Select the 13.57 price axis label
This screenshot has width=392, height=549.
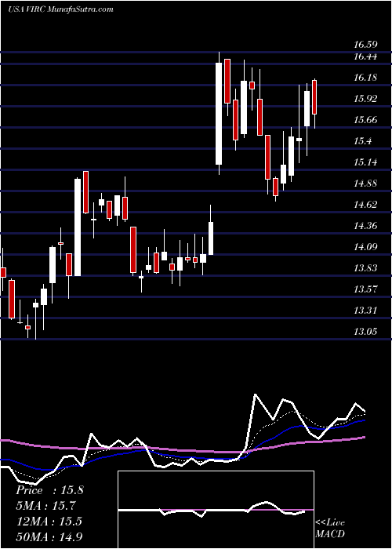pyautogui.click(x=365, y=289)
